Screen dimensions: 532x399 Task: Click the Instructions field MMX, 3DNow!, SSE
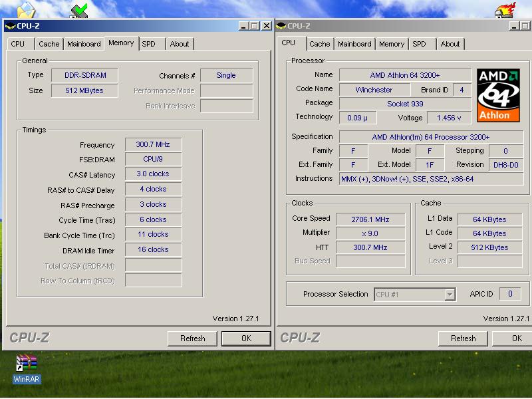[x=431, y=179]
